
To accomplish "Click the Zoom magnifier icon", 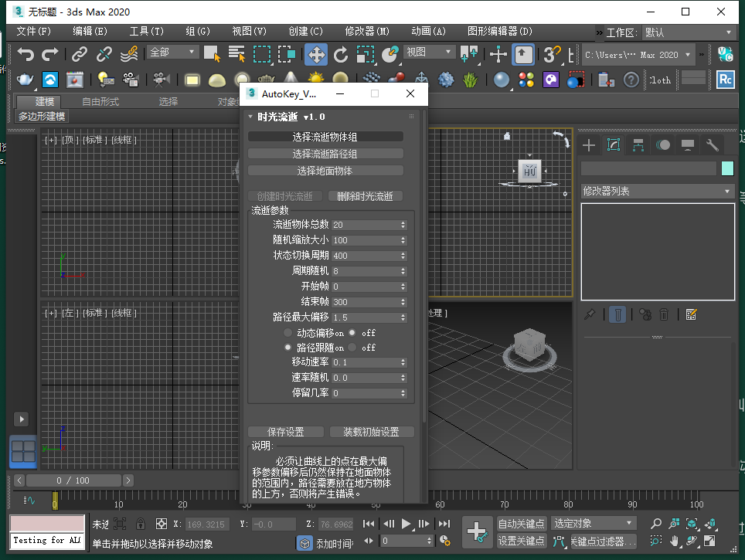I will (x=656, y=524).
